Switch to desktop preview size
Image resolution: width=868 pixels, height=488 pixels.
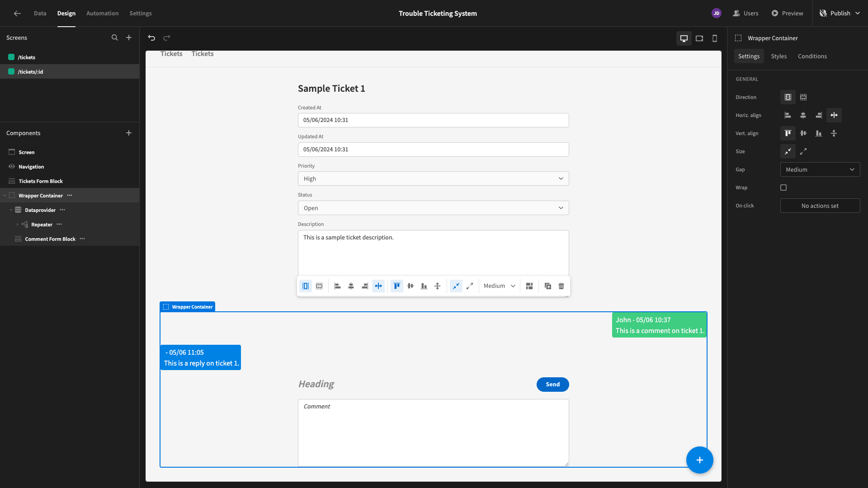click(684, 38)
